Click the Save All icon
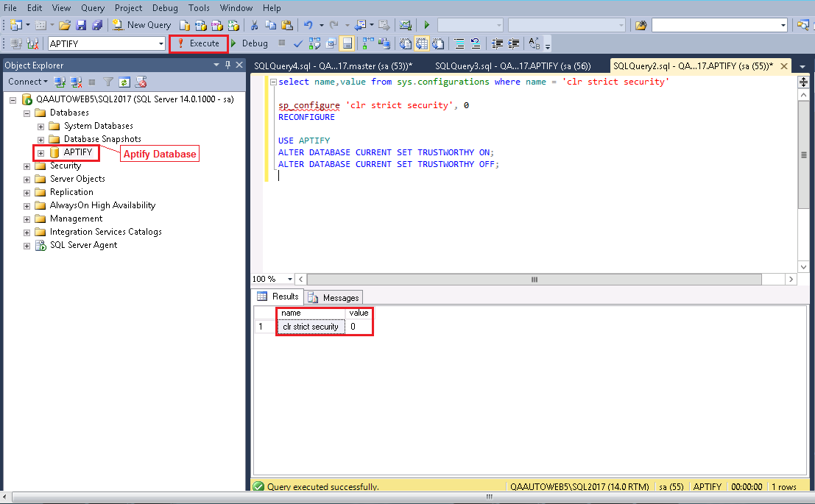Image resolution: width=815 pixels, height=504 pixels. [x=96, y=25]
